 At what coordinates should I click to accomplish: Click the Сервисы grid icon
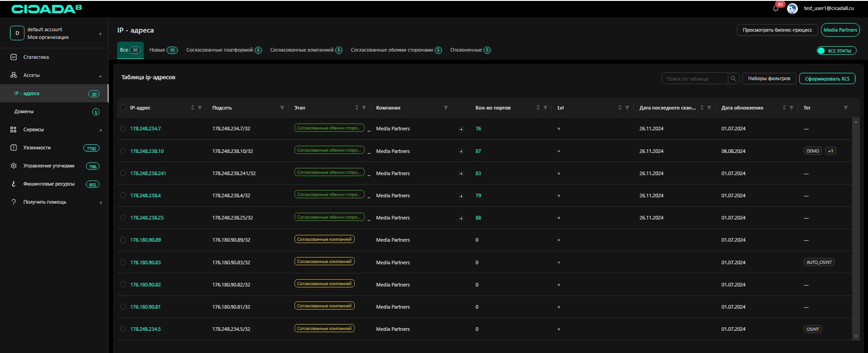(x=14, y=129)
